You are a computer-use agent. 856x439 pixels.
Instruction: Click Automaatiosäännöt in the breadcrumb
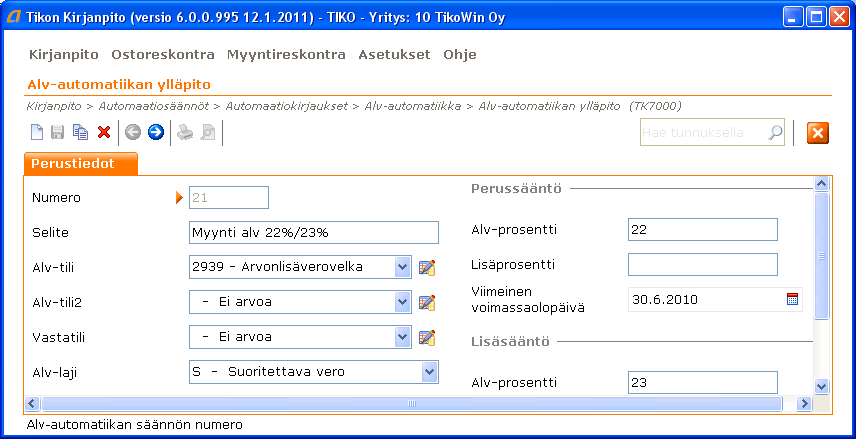click(153, 106)
